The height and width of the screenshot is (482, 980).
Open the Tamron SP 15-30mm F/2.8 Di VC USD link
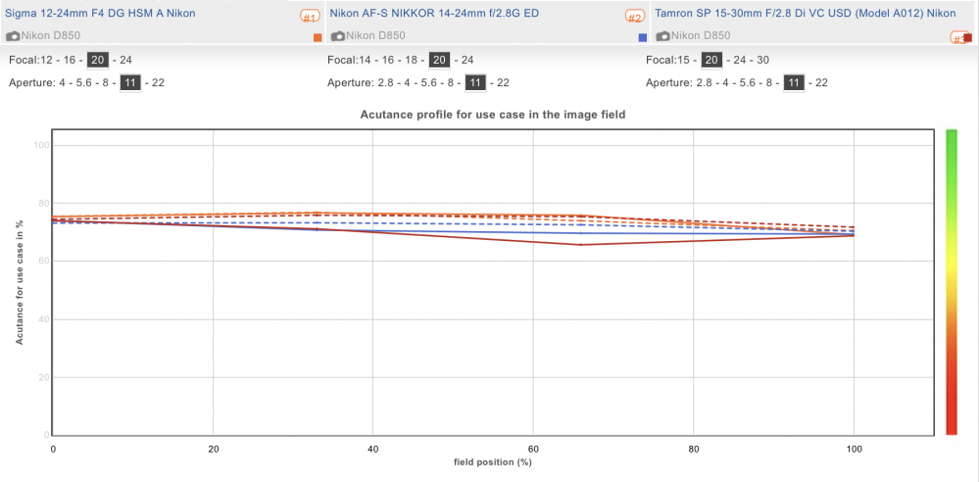coord(805,13)
